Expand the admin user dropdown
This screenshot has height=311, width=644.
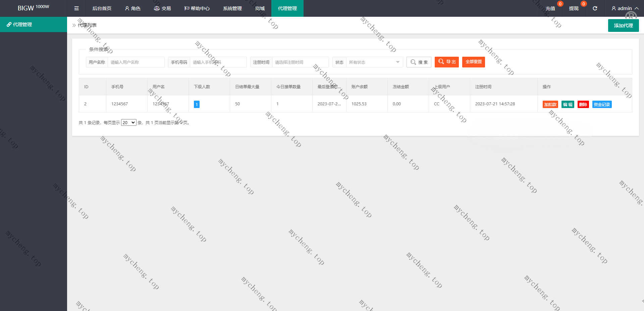click(625, 8)
